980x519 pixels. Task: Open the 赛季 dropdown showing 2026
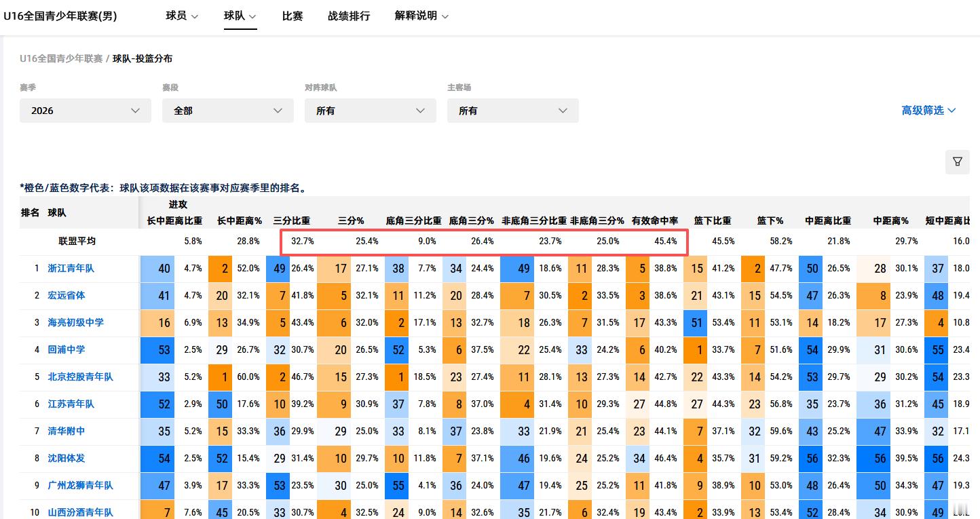point(86,111)
